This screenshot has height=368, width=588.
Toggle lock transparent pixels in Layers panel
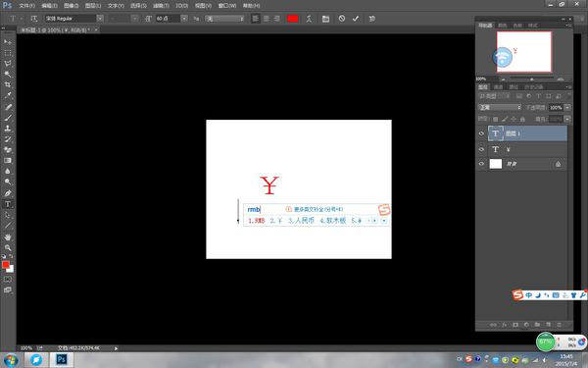pos(495,119)
